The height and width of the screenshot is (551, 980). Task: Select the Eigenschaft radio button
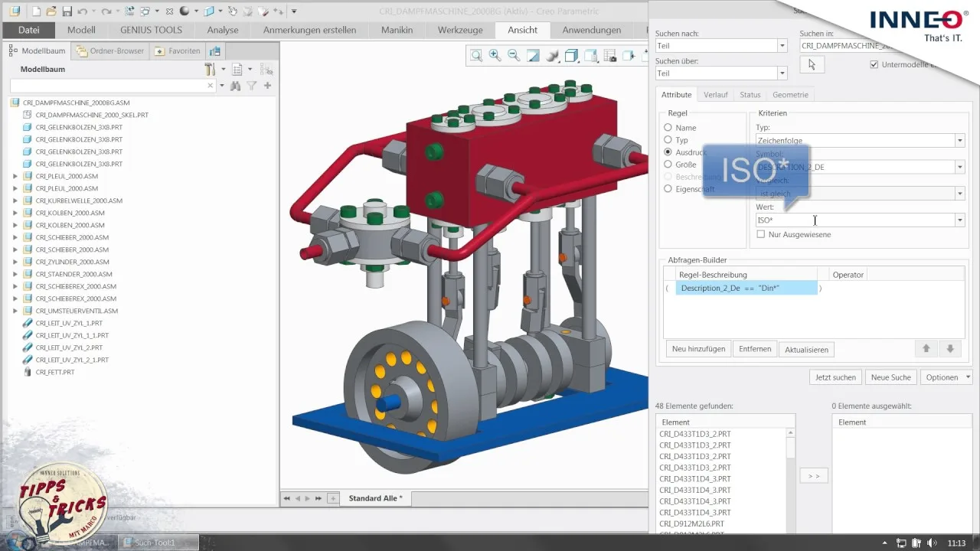click(x=668, y=188)
